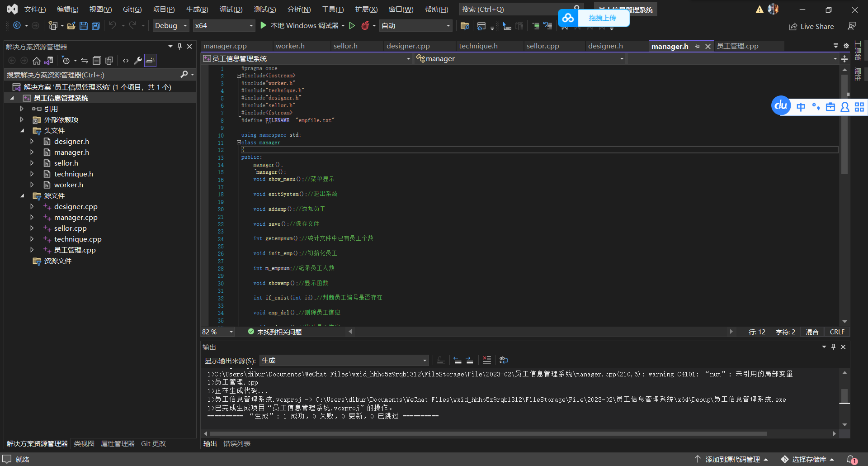The image size is (868, 466).
Task: Click the Open File folder icon
Action: point(71,26)
